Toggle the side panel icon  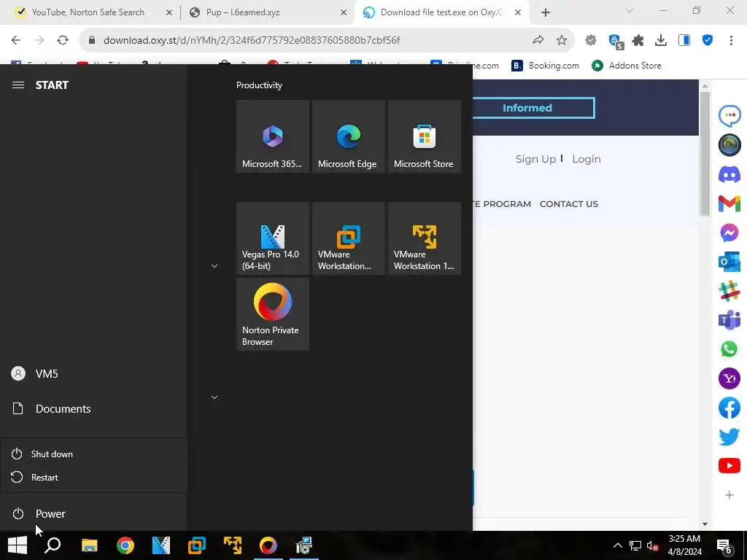(684, 41)
